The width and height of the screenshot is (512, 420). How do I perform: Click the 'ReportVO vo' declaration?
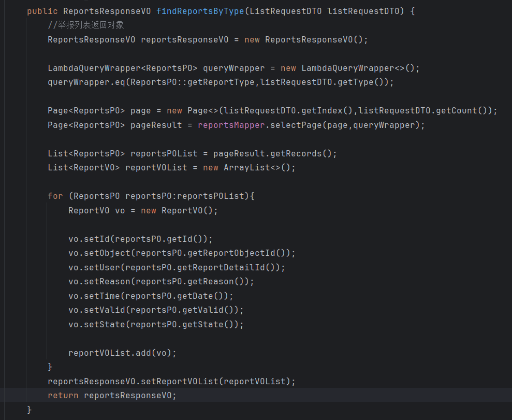click(x=97, y=210)
